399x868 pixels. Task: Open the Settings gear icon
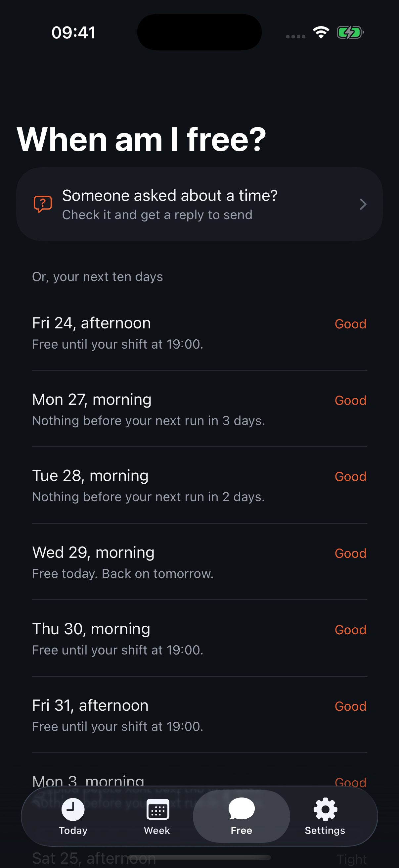[325, 809]
